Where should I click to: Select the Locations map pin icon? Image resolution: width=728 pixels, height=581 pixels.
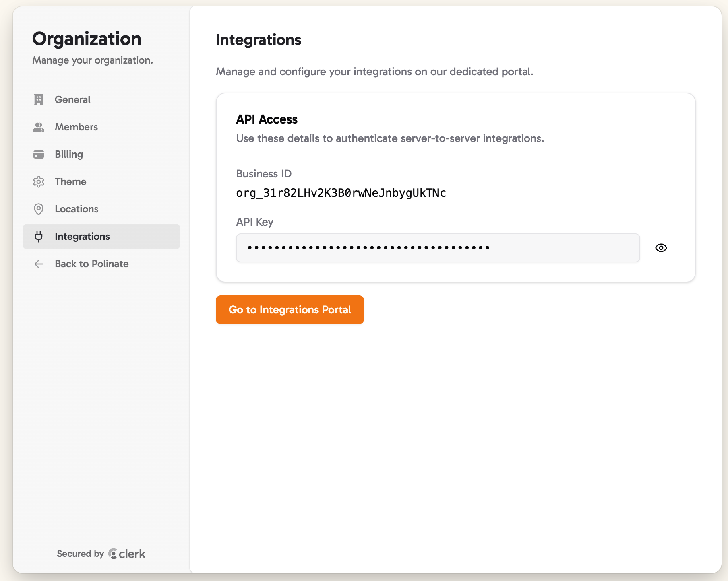pyautogui.click(x=38, y=209)
